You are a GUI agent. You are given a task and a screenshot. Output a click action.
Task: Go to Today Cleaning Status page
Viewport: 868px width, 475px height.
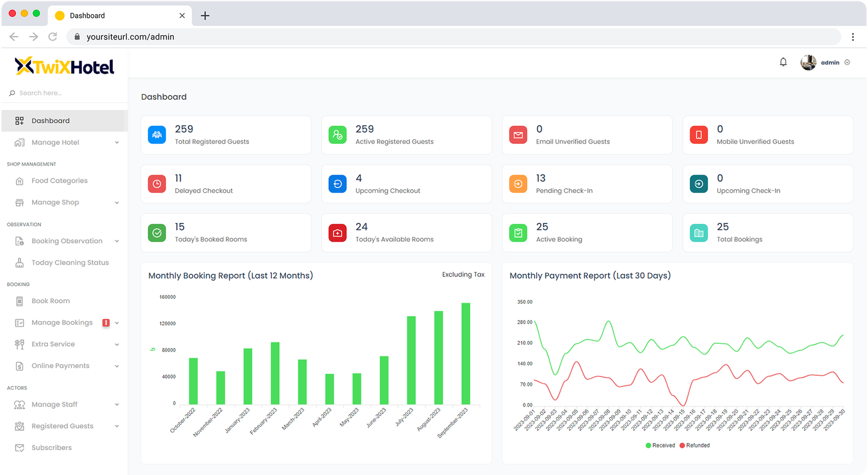tap(70, 263)
